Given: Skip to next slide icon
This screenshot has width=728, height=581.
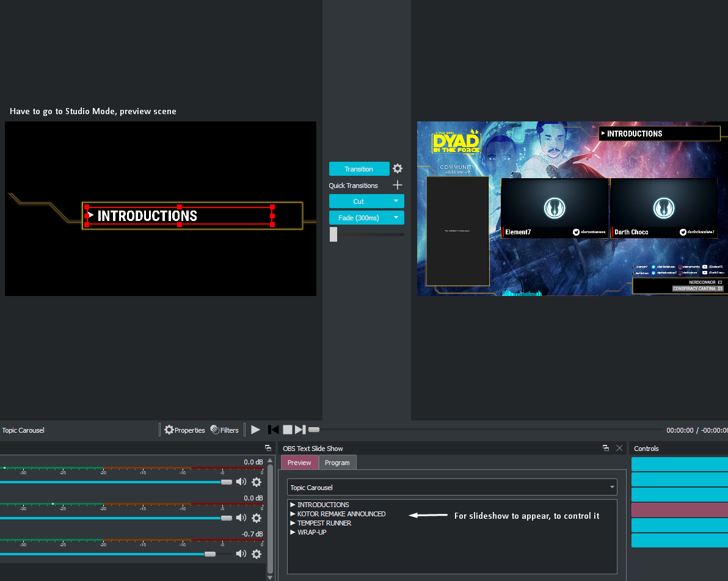Looking at the screenshot, I should (x=300, y=430).
